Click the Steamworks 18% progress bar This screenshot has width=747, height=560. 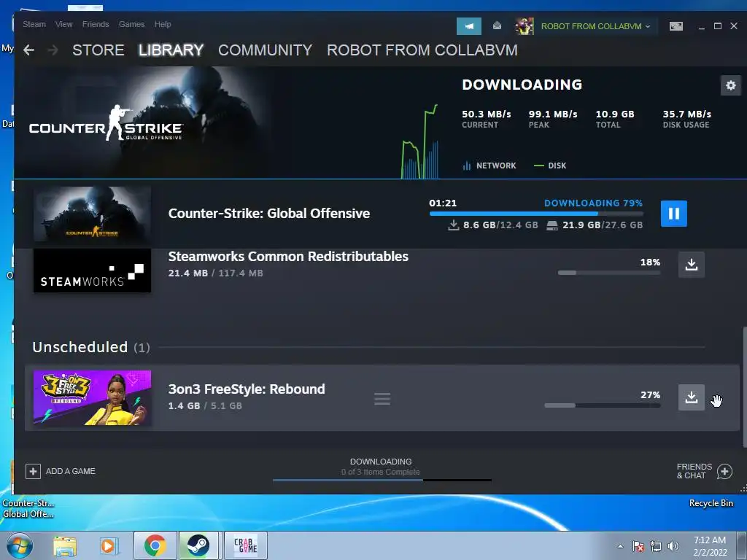[609, 273]
